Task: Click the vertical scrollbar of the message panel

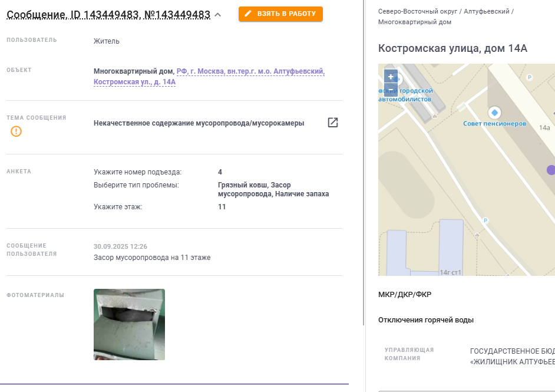Action: [364, 163]
